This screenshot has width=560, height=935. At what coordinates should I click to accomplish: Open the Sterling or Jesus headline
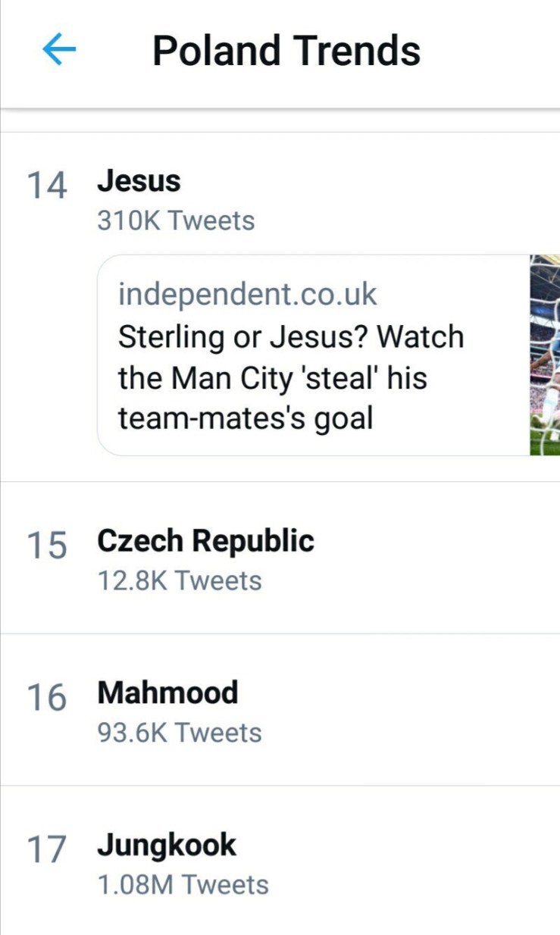point(291,377)
